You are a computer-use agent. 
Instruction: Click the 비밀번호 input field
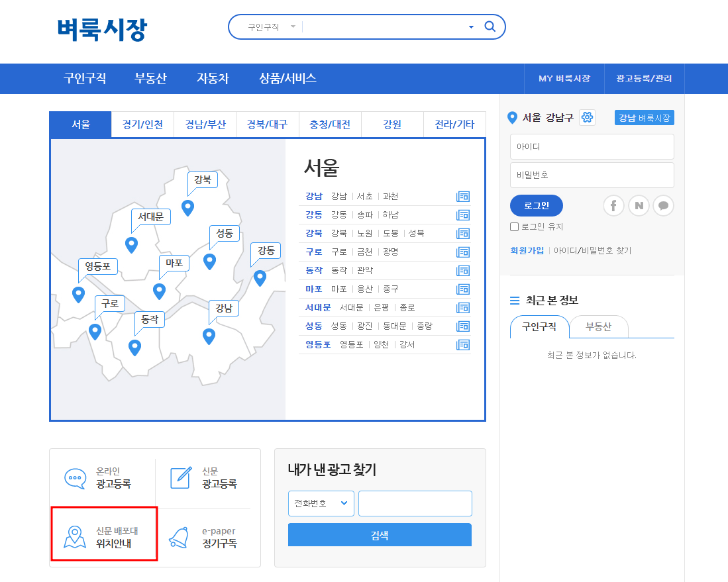pos(592,175)
